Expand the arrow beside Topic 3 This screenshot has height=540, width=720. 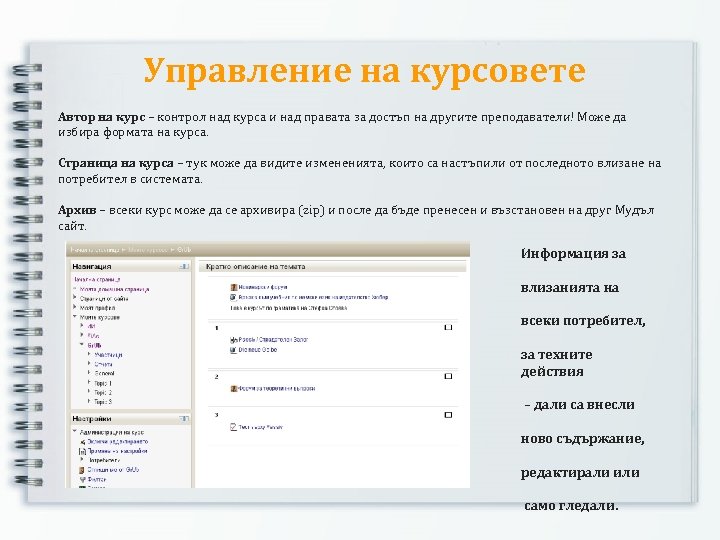(x=89, y=401)
